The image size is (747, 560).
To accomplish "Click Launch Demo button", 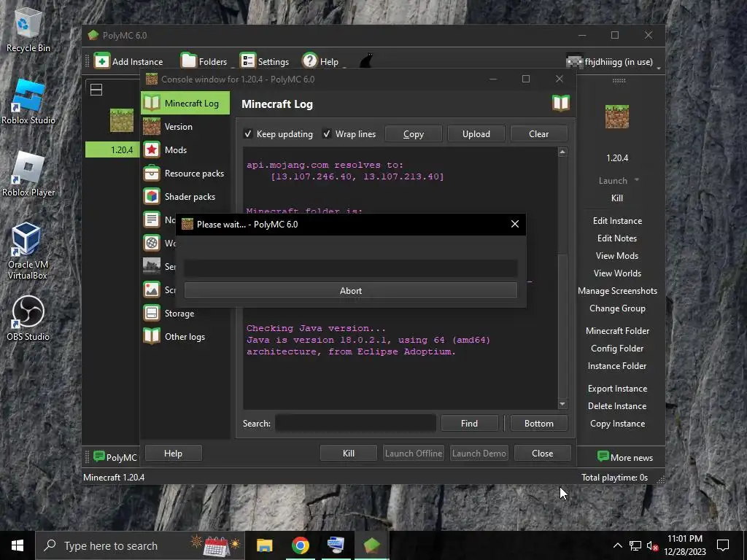I will tap(479, 454).
